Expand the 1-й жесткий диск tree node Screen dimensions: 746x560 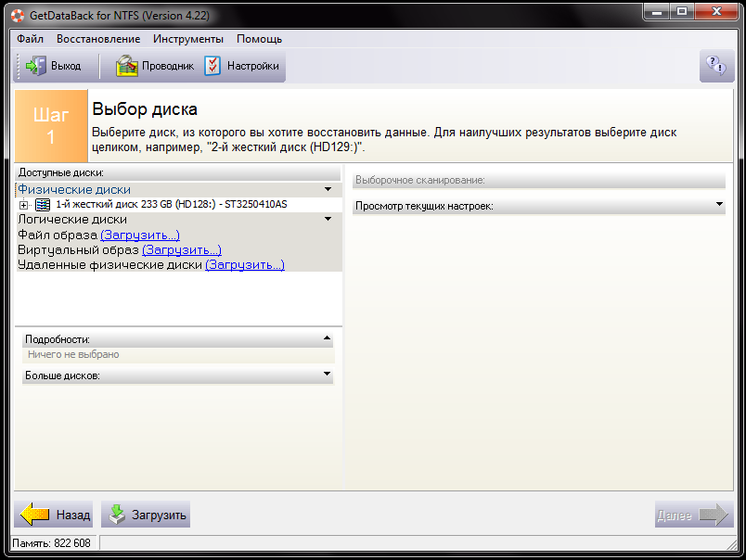point(23,205)
